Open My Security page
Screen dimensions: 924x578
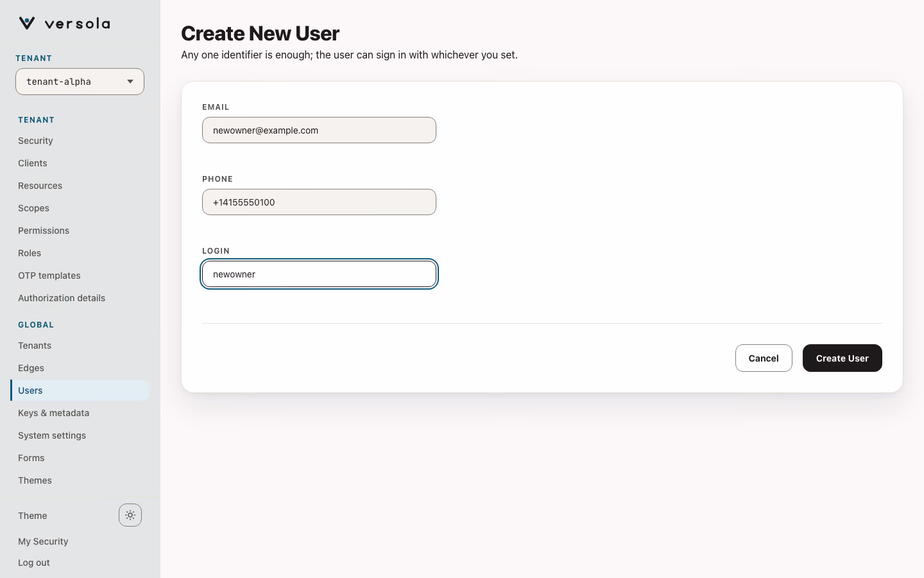pos(43,541)
